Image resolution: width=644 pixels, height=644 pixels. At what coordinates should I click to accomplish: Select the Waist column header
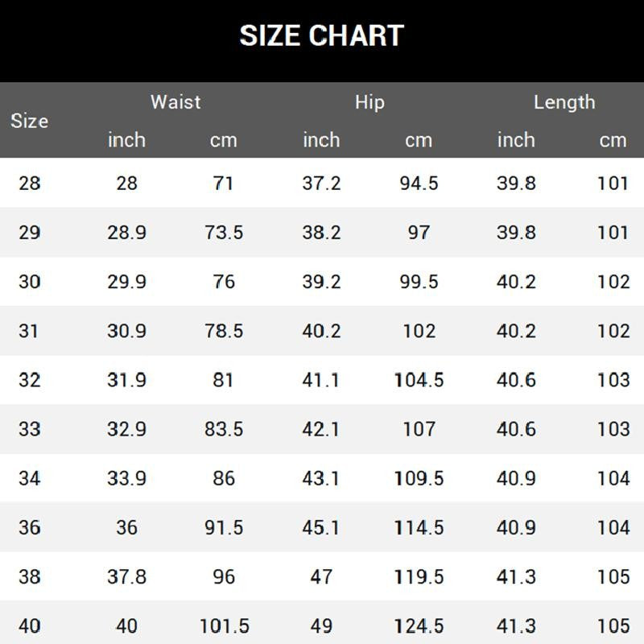pyautogui.click(x=175, y=102)
